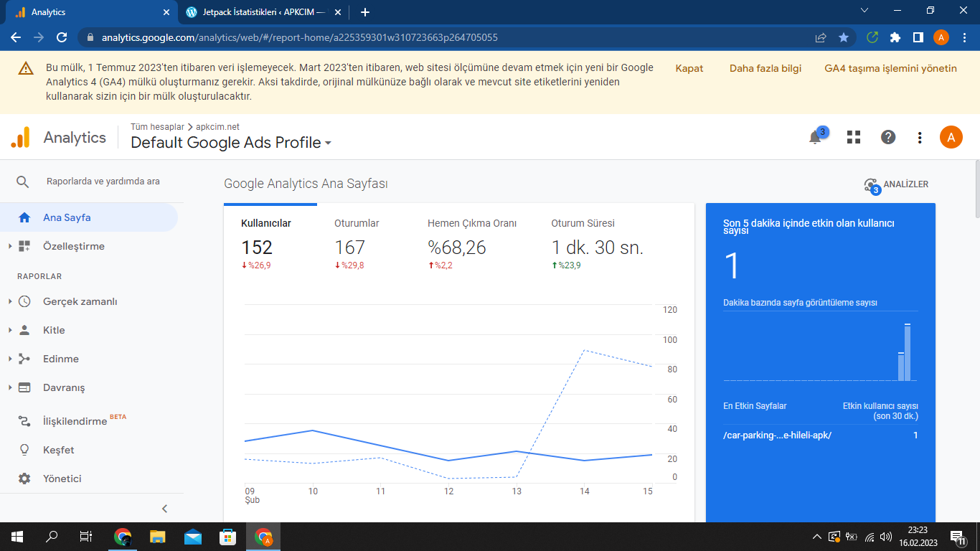Open the notifications bell icon

point(815,138)
